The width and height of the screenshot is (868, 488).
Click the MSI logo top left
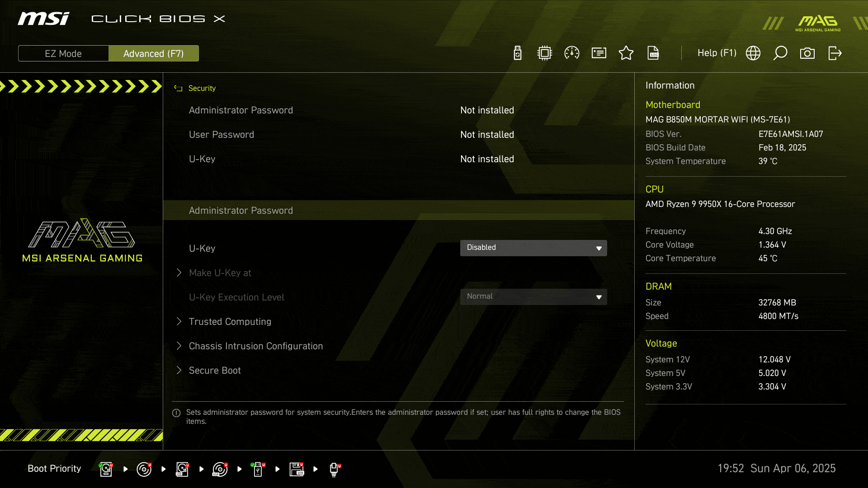coord(43,19)
